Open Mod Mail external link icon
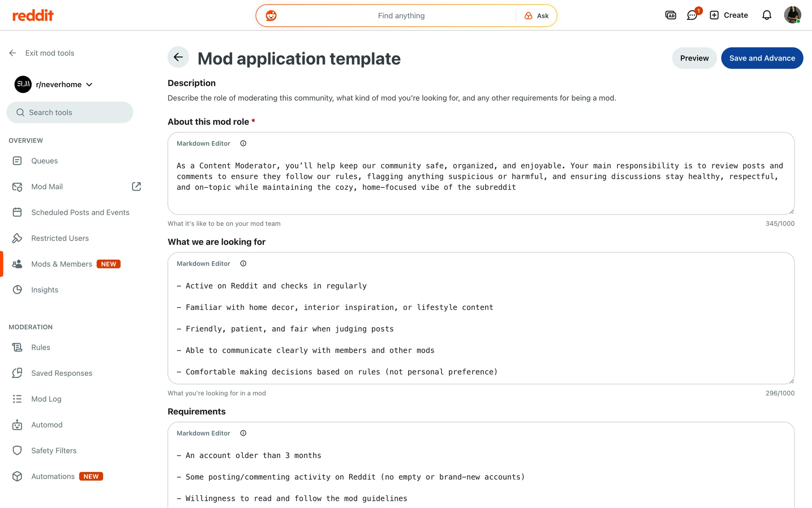 [136, 187]
